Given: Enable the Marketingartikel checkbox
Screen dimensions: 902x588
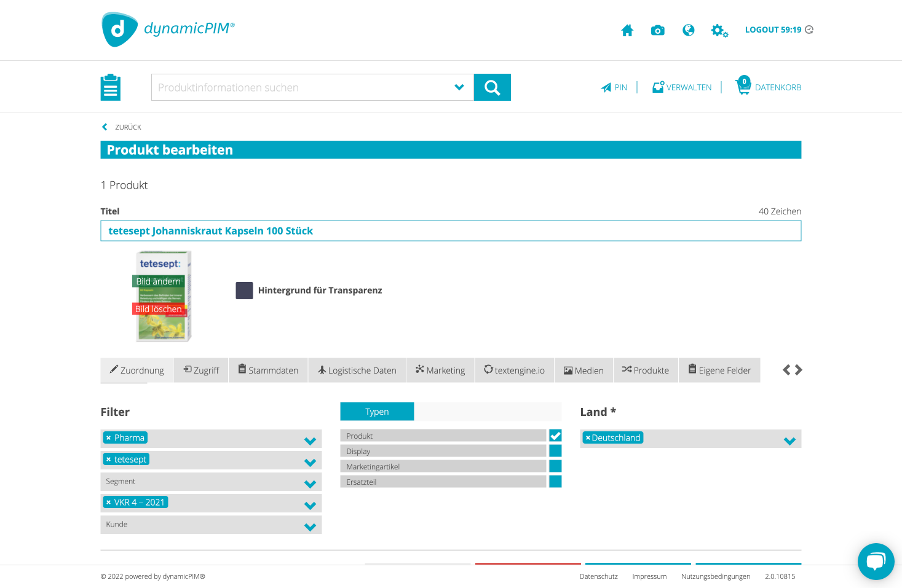Looking at the screenshot, I should point(555,466).
